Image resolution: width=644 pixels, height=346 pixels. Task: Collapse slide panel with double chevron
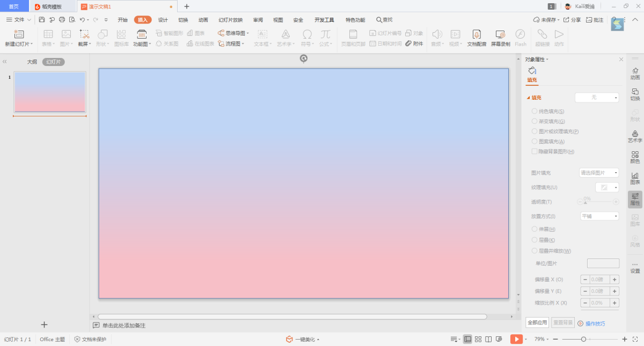coord(5,62)
